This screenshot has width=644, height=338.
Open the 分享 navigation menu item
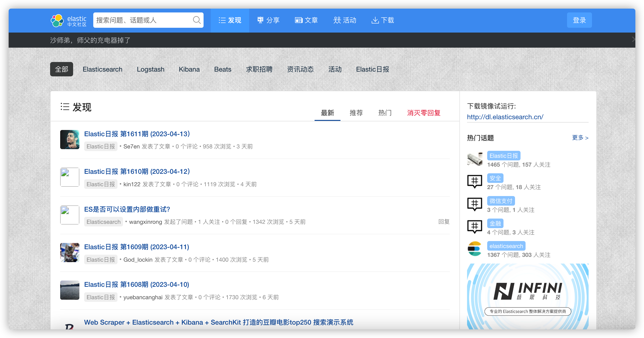click(268, 20)
